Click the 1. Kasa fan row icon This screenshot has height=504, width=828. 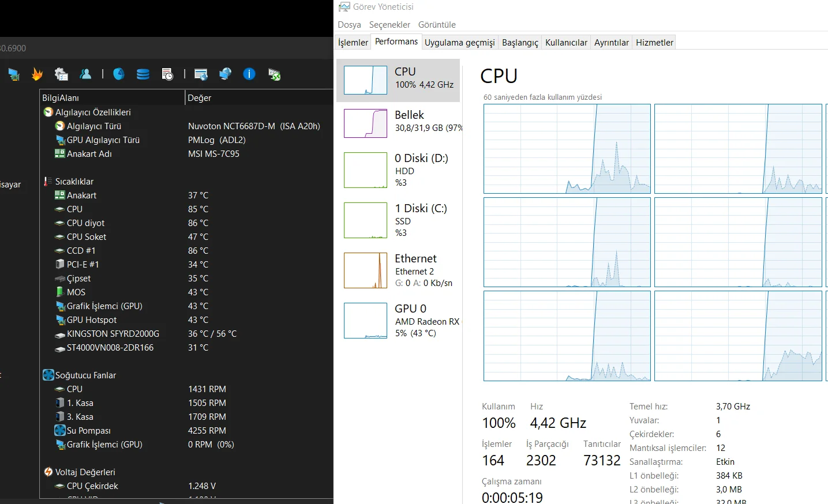pos(60,403)
